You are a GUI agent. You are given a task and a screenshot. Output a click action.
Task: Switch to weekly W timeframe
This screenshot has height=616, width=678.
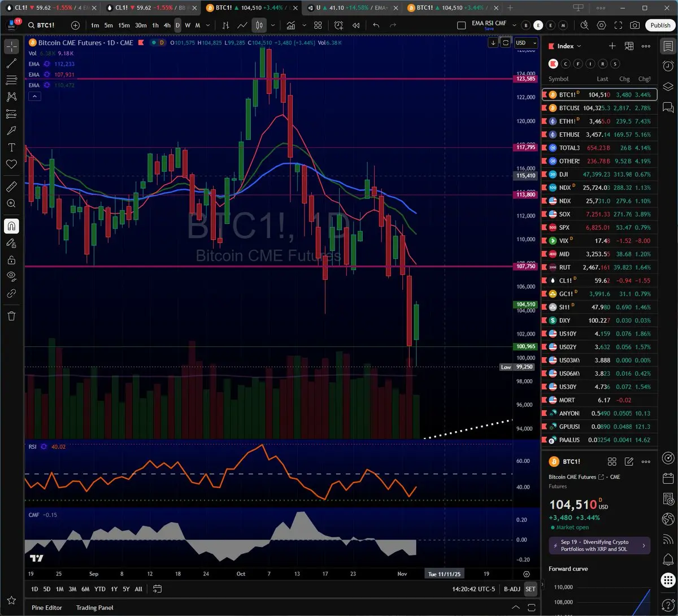(x=188, y=25)
